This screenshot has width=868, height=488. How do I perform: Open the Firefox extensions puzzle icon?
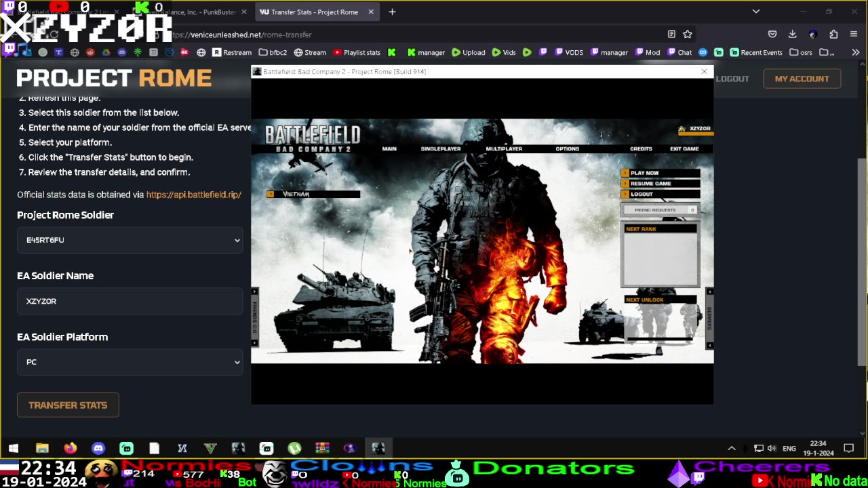[833, 34]
